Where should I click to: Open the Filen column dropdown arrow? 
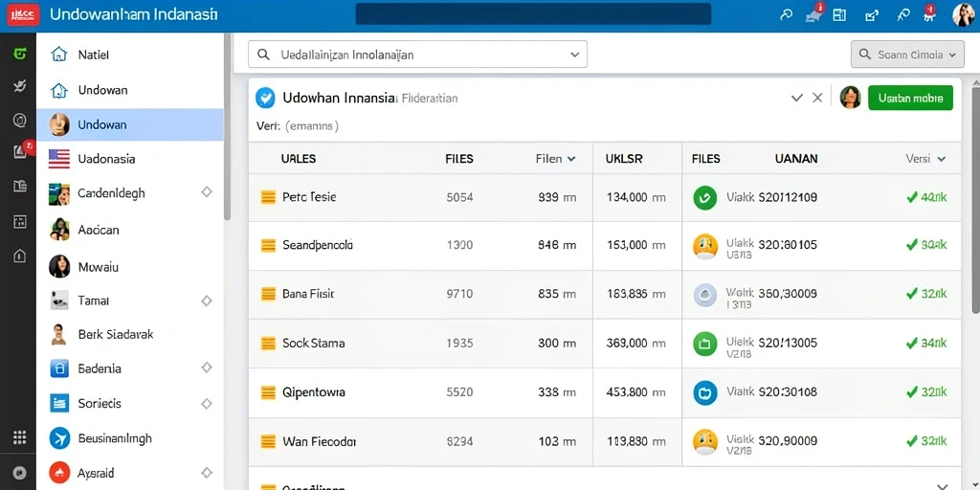click(571, 159)
